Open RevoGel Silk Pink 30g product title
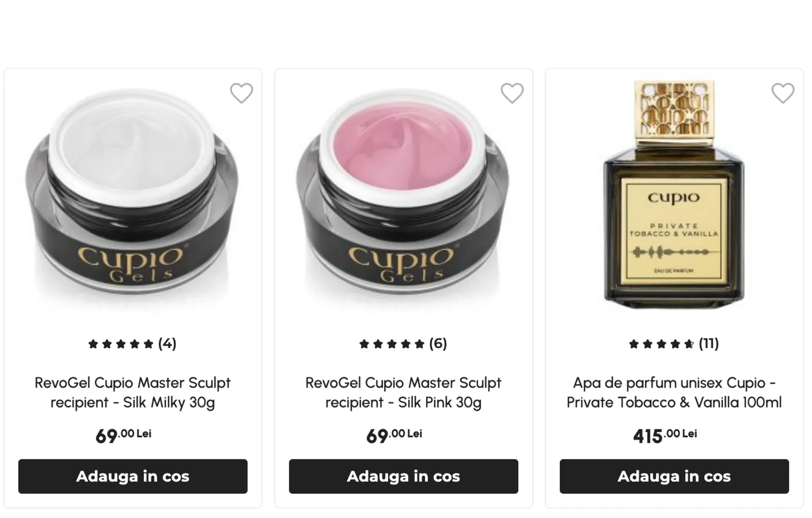Image resolution: width=812 pixels, height=518 pixels. pyautogui.click(x=403, y=393)
